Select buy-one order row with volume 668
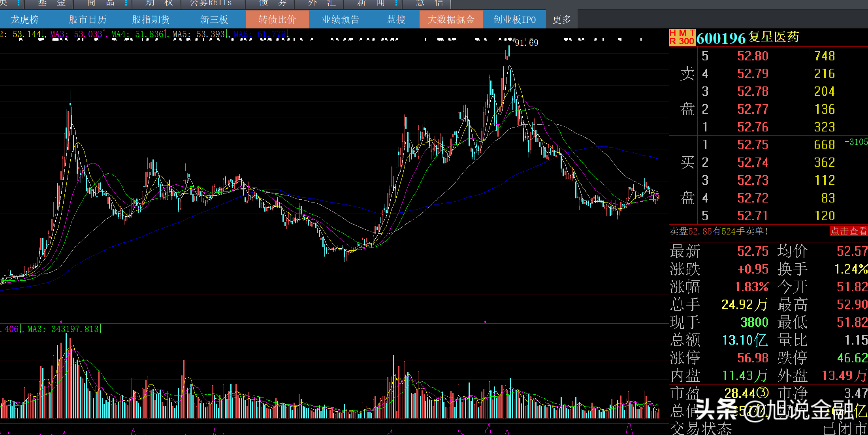Screen dimensions: 868x435 [768, 145]
